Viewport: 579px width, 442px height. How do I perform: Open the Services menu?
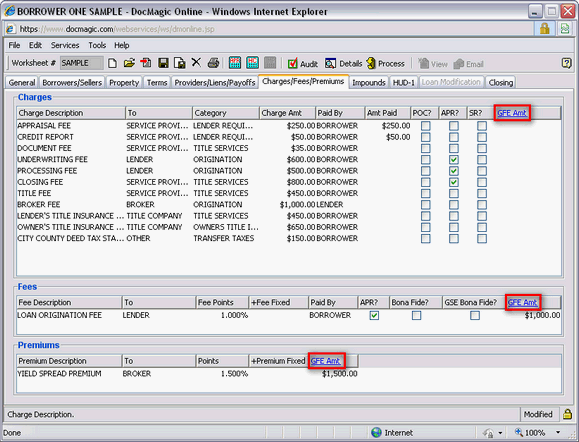(65, 45)
